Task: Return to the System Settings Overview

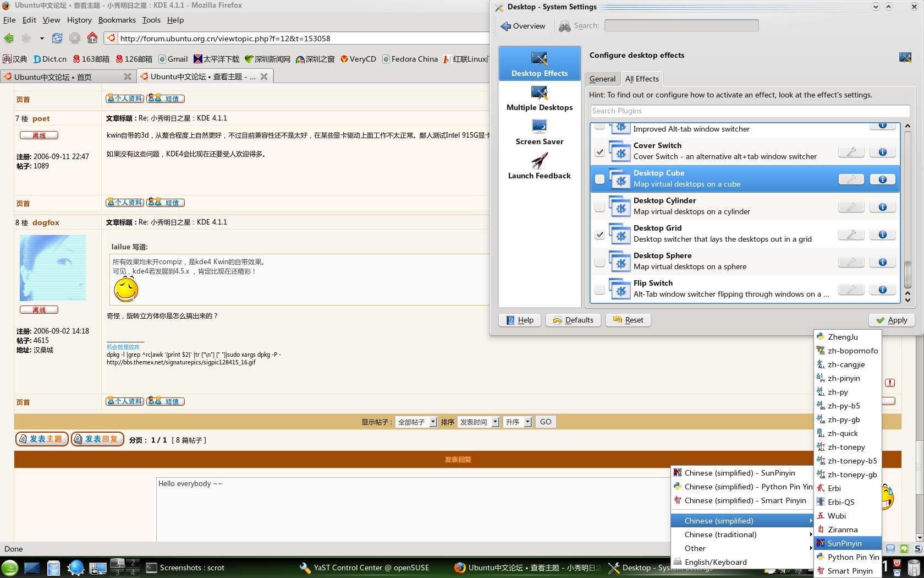Action: click(523, 26)
